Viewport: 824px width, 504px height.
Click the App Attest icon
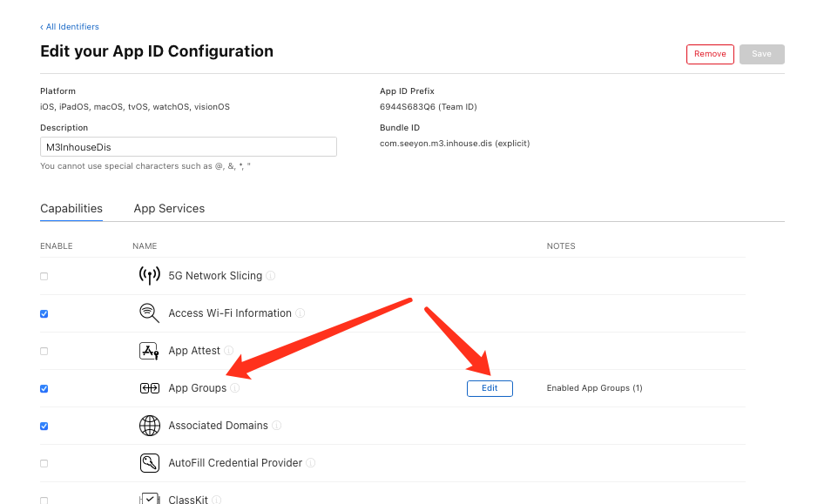[149, 351]
